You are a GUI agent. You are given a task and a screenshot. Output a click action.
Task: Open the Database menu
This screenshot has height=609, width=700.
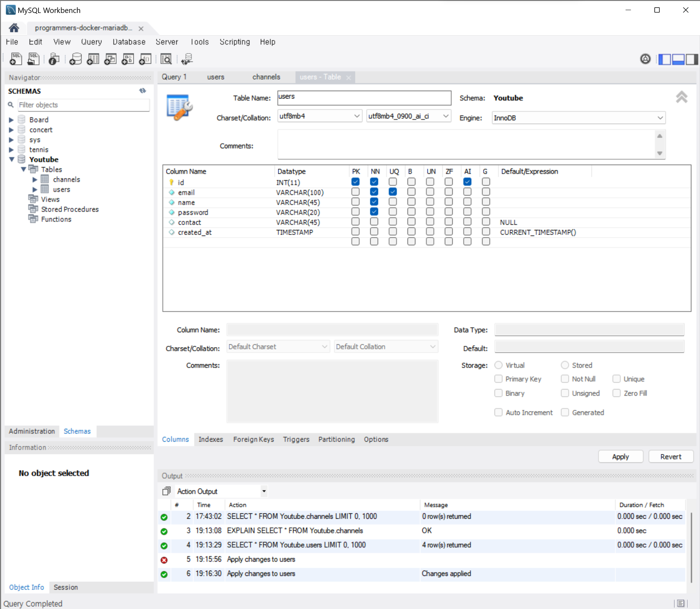(129, 42)
